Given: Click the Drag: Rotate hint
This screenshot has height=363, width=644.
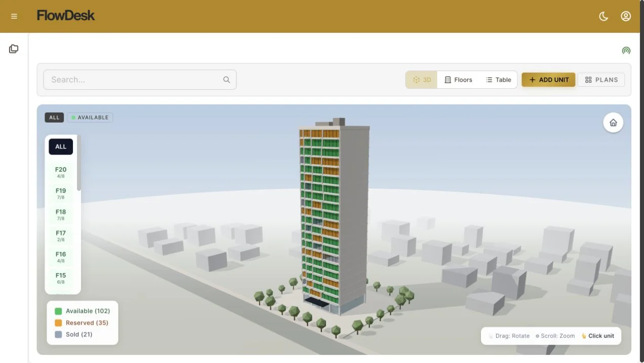Looking at the screenshot, I should (x=509, y=336).
